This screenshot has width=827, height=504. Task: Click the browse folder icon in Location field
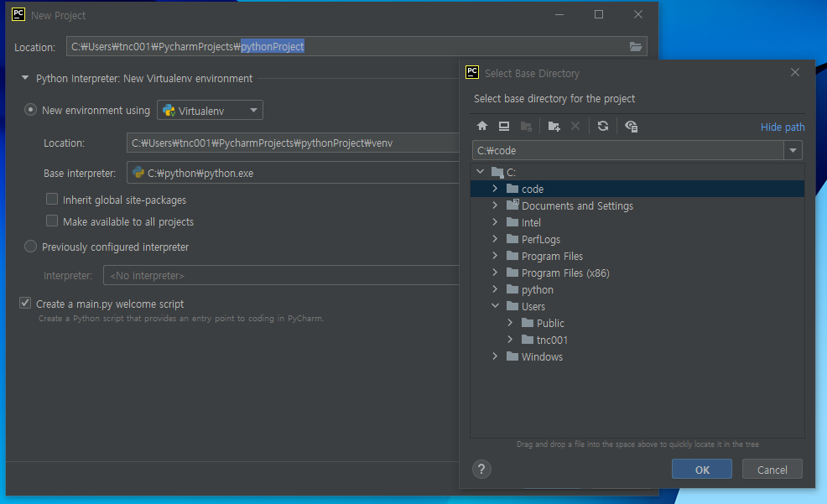(x=636, y=46)
